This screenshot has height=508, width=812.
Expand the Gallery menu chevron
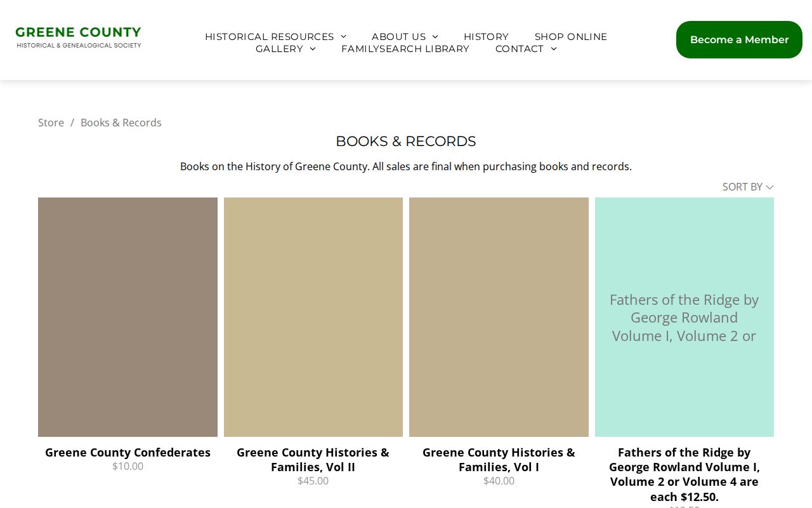pyautogui.click(x=313, y=49)
